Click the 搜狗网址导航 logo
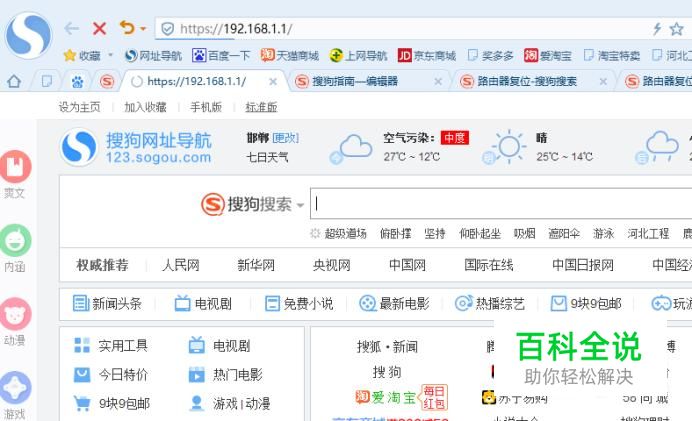Image resolution: width=692 pixels, height=421 pixels. tap(136, 147)
